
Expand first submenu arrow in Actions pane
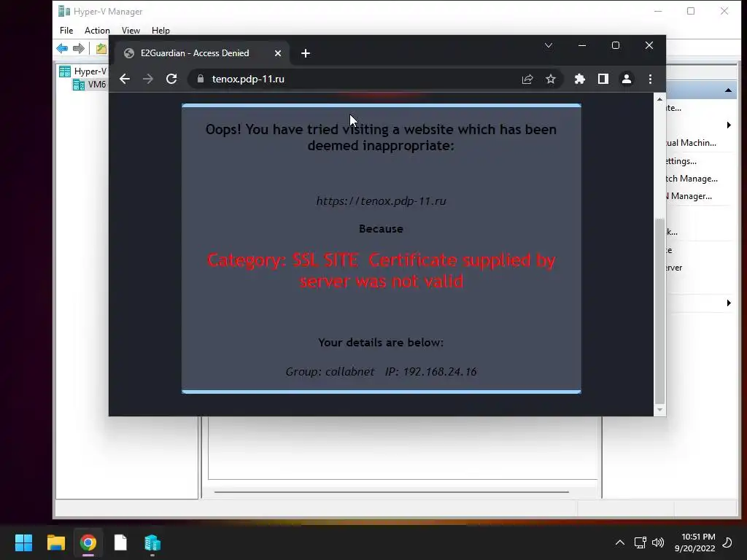(729, 125)
